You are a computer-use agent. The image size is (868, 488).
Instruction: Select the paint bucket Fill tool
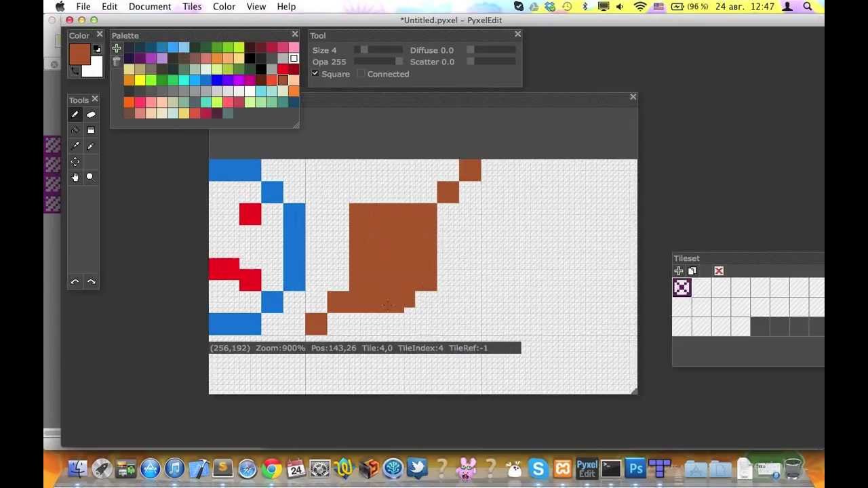click(x=75, y=130)
